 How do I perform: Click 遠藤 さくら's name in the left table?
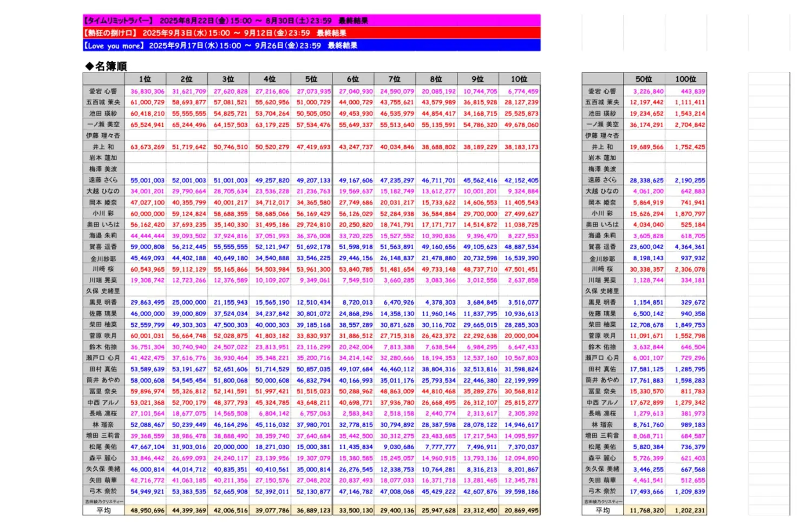pyautogui.click(x=103, y=180)
